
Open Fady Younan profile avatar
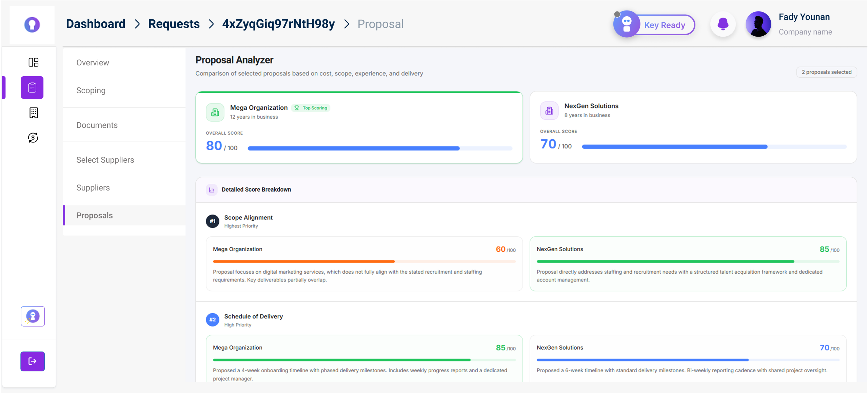point(758,24)
